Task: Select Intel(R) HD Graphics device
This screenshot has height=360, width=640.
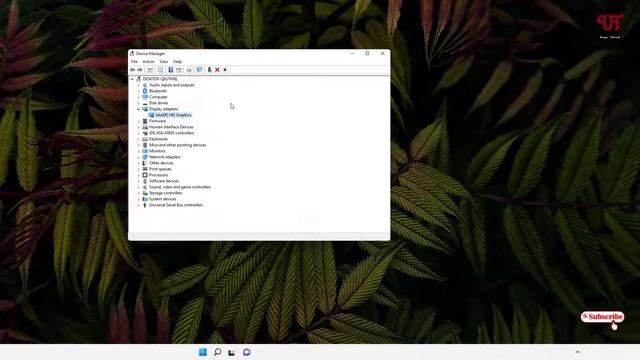Action: (173, 115)
